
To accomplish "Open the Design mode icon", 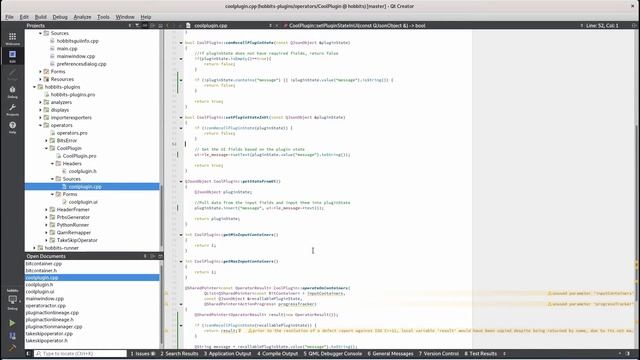I will coord(12,74).
